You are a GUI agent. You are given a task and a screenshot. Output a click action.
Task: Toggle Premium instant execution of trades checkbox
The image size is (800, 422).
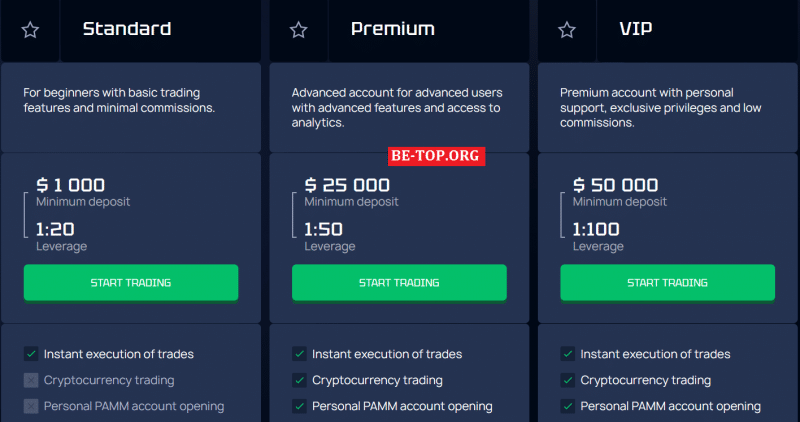point(299,354)
